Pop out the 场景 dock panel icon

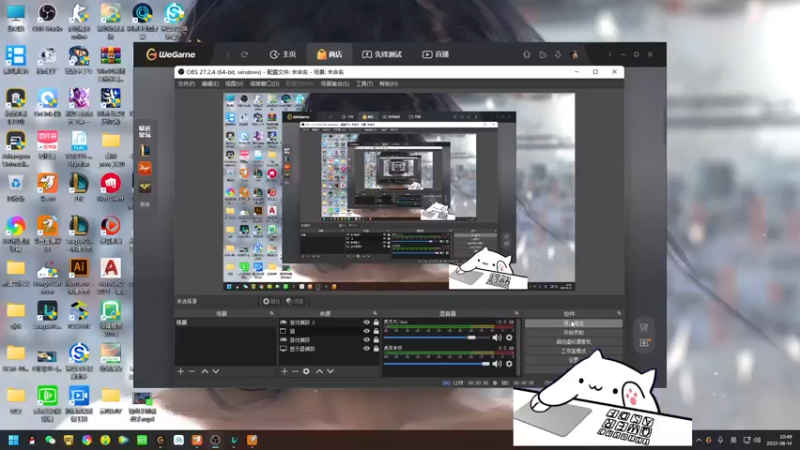[x=271, y=313]
